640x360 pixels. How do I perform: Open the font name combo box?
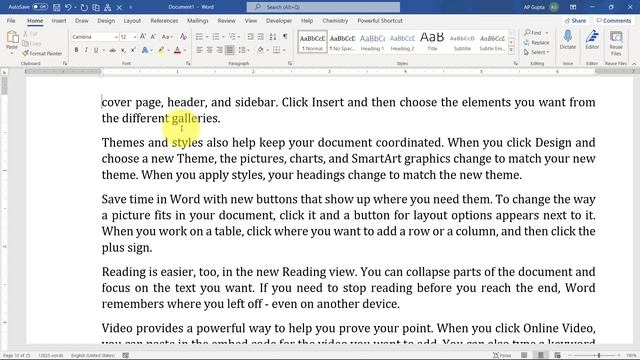[x=95, y=37]
